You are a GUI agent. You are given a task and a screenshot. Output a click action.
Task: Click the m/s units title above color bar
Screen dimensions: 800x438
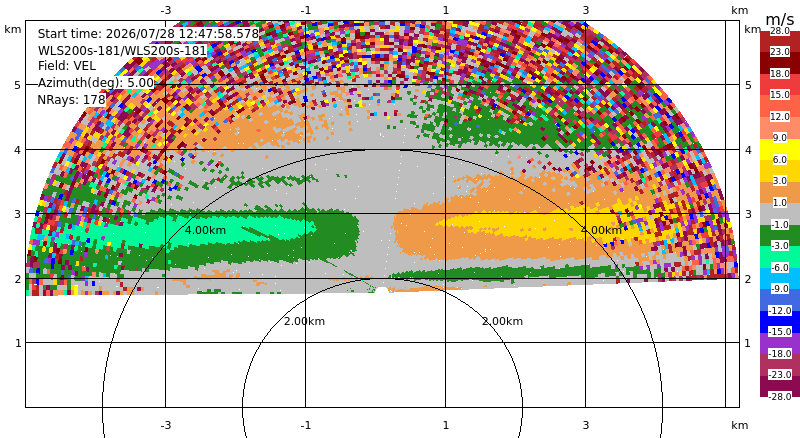pos(780,19)
